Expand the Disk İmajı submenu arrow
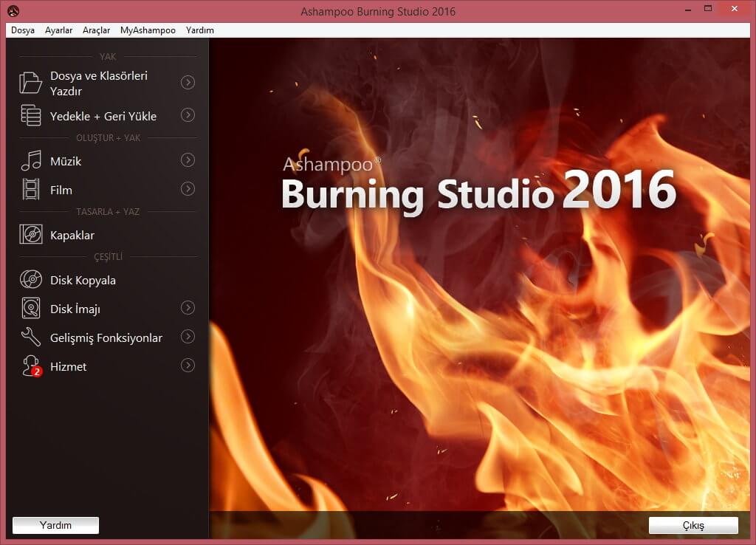The image size is (756, 545). click(x=188, y=308)
